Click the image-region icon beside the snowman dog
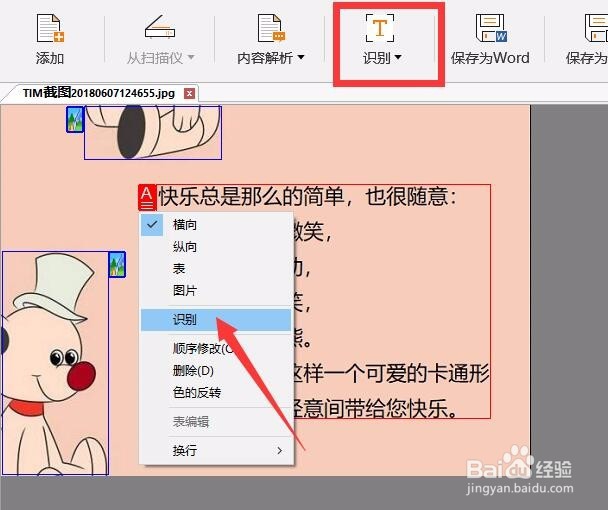This screenshot has height=510, width=608. [117, 265]
